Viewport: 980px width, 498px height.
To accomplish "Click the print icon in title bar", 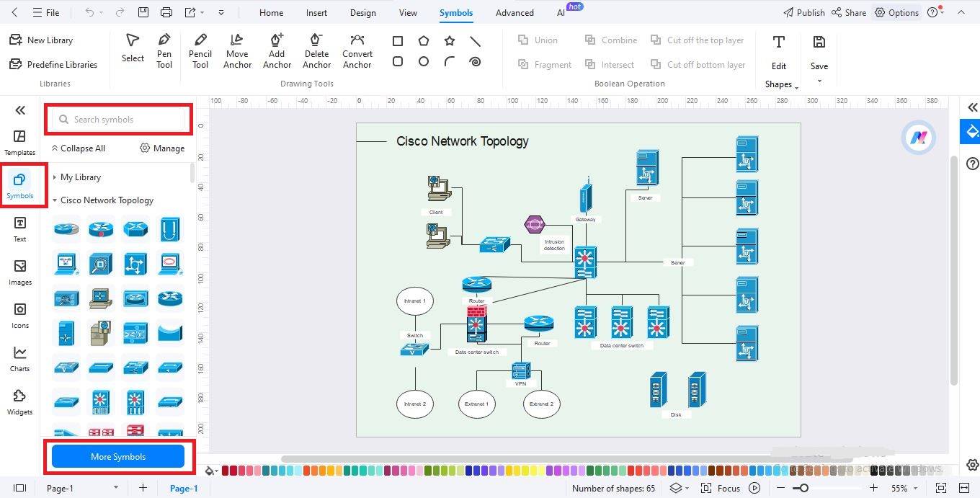I will pyautogui.click(x=166, y=12).
